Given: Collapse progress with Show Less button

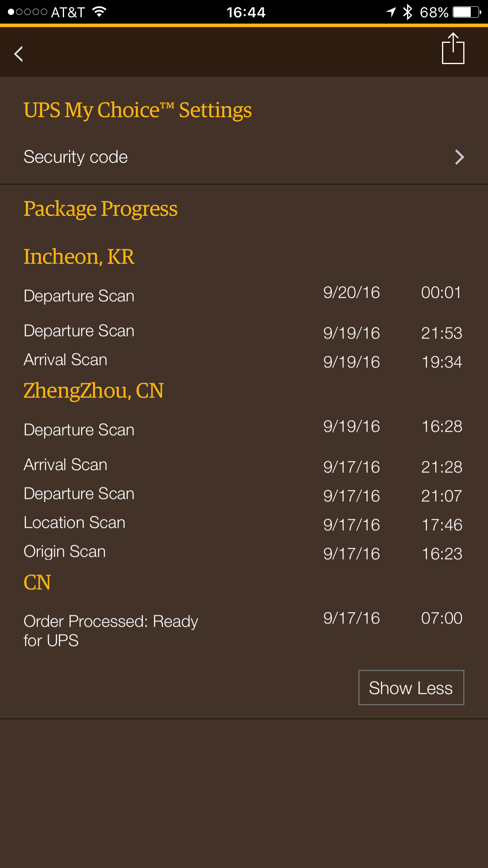Looking at the screenshot, I should 411,688.
